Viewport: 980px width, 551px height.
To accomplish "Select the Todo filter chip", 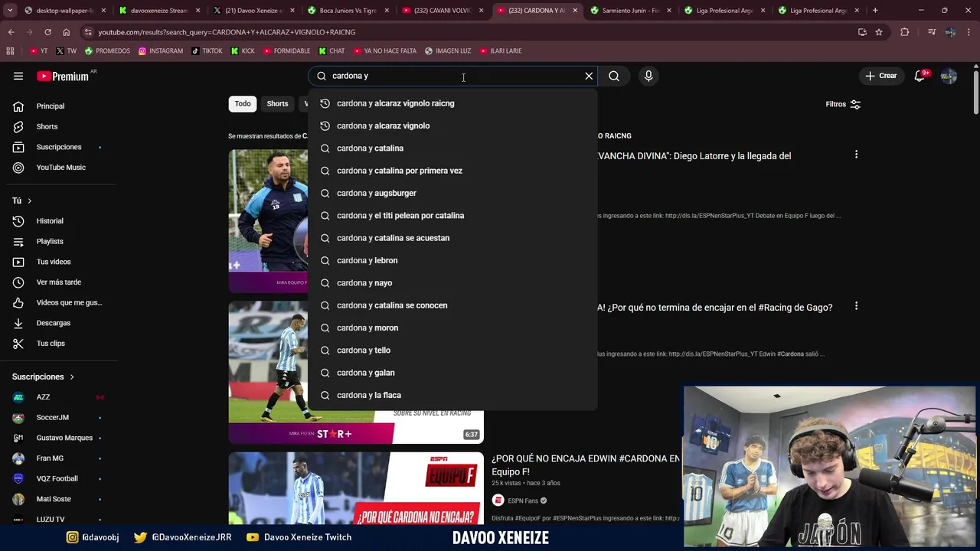I will click(243, 104).
